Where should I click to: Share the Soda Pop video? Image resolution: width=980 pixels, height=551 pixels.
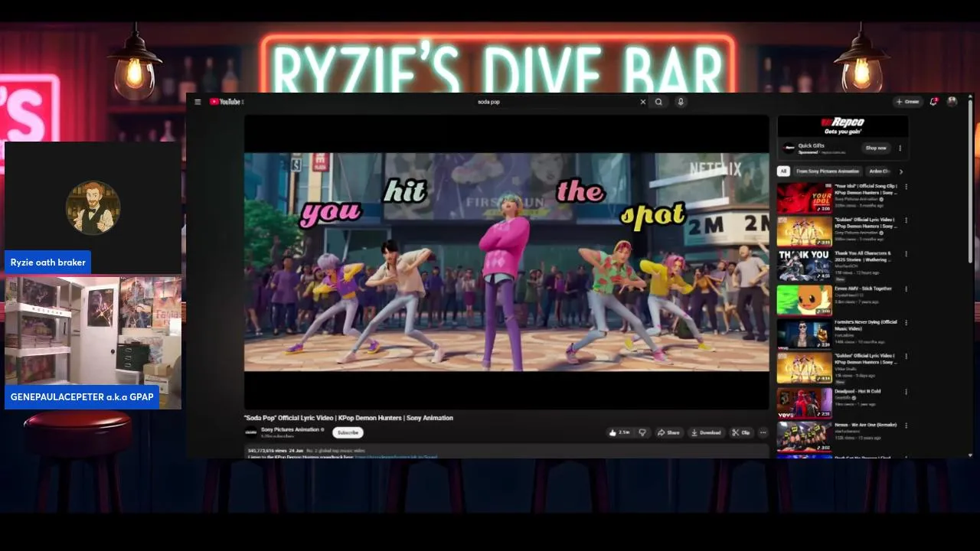click(x=668, y=432)
